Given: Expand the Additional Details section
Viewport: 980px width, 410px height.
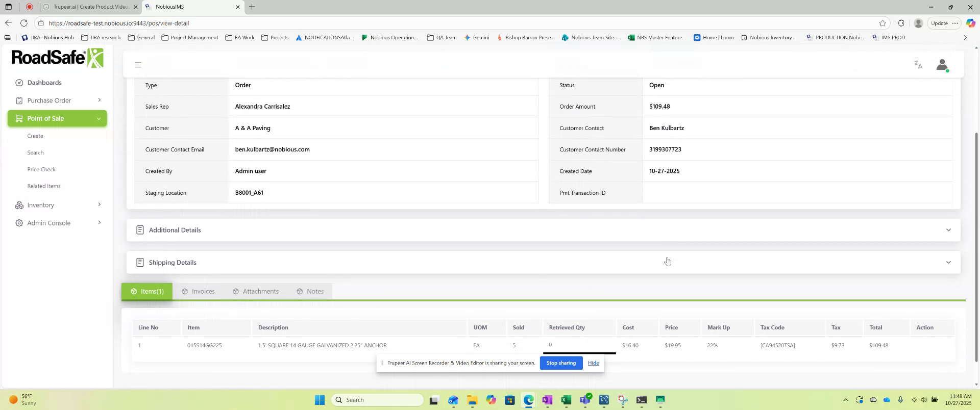Looking at the screenshot, I should [948, 230].
